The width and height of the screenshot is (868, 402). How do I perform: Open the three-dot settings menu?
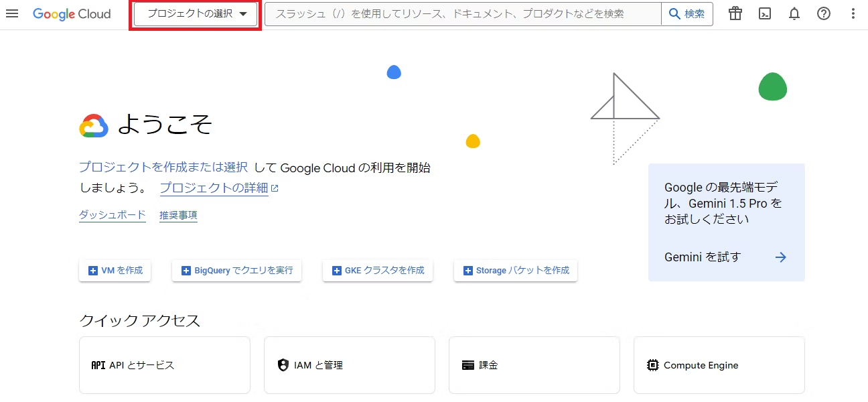853,13
